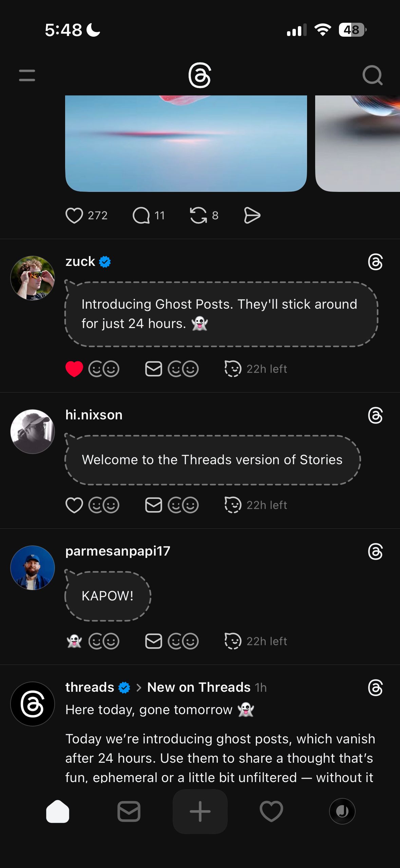Unlike zuck's Ghost Posts announcement
The width and height of the screenshot is (400, 868).
point(74,369)
